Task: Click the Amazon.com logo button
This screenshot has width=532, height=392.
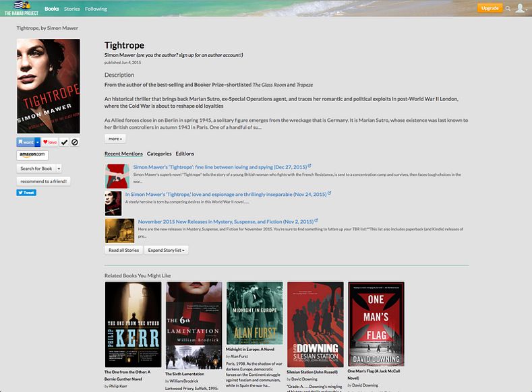Action: (x=32, y=155)
